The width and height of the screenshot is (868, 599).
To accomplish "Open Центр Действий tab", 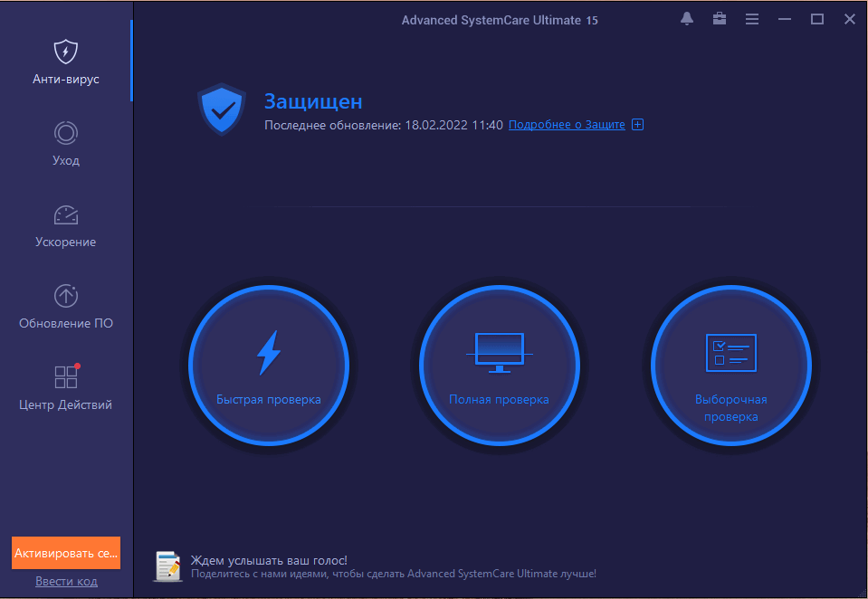I will (x=65, y=387).
